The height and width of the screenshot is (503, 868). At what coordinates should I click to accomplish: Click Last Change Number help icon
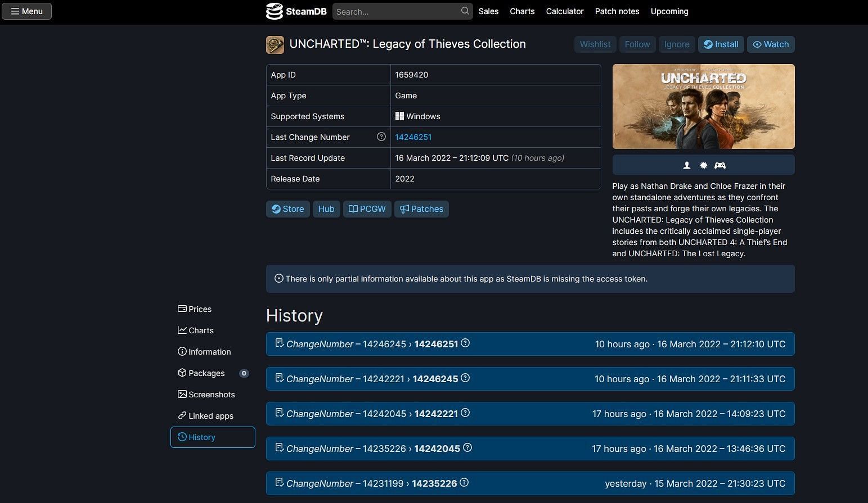[x=381, y=137]
